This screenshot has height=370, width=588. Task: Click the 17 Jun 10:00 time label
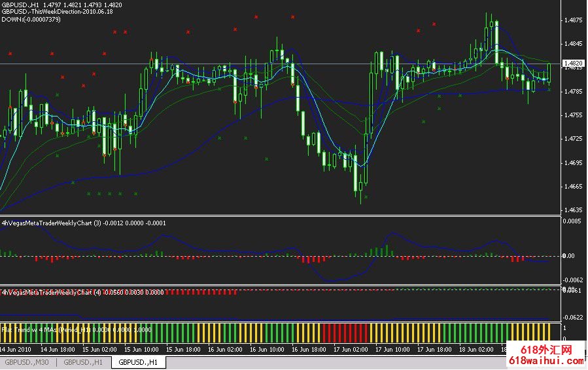[392, 349]
